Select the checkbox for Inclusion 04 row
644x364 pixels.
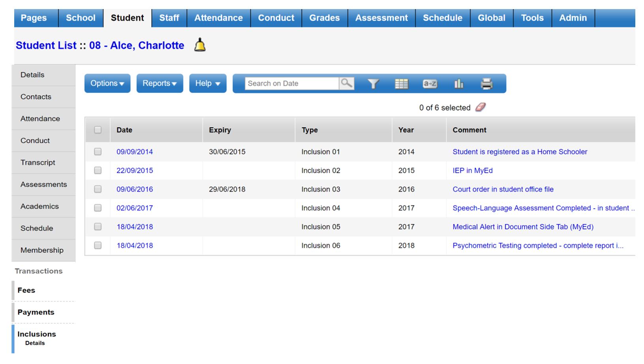point(98,208)
